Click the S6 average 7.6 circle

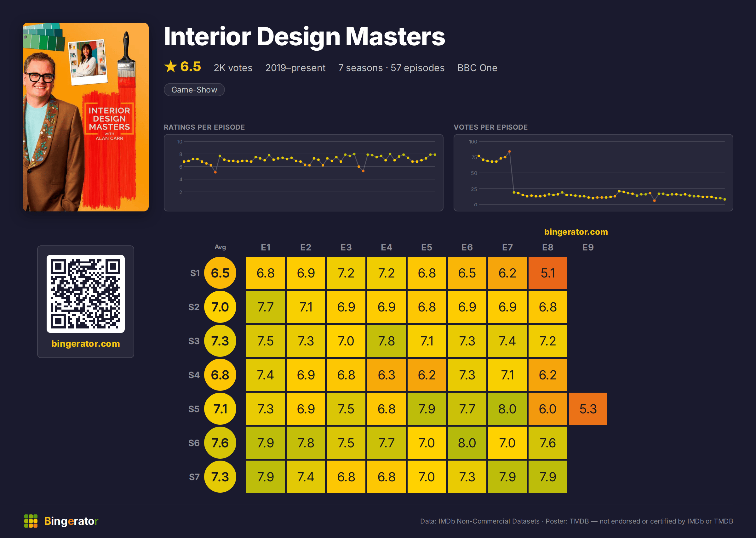tap(220, 443)
